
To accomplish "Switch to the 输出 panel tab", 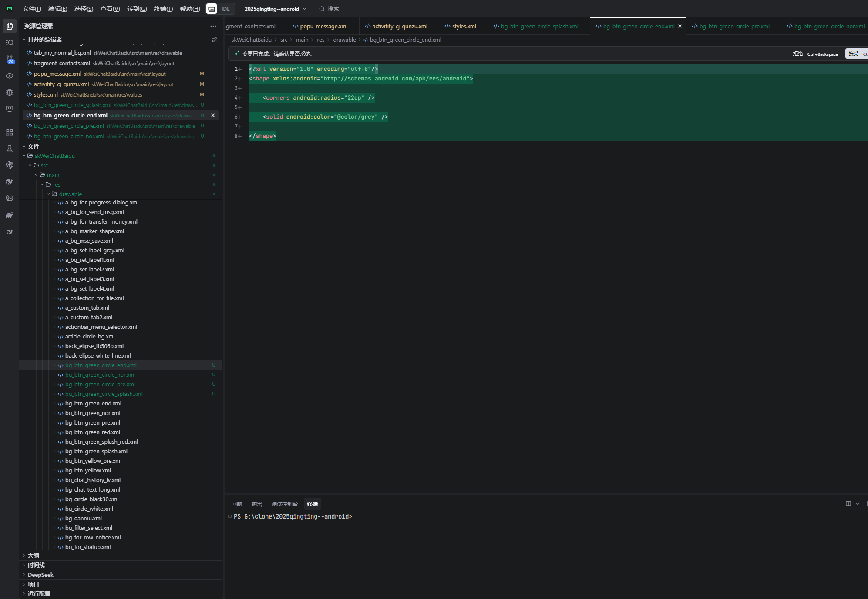I will click(x=257, y=504).
